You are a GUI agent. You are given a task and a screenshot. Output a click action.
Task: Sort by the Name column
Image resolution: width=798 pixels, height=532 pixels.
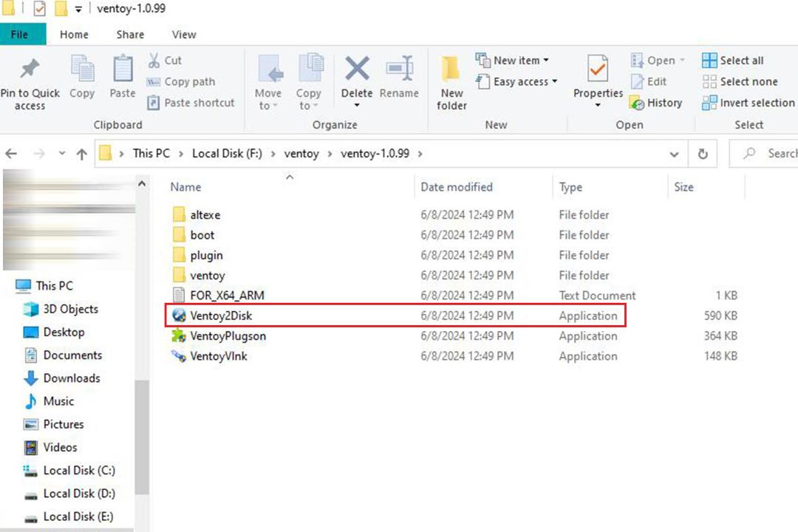coord(185,187)
